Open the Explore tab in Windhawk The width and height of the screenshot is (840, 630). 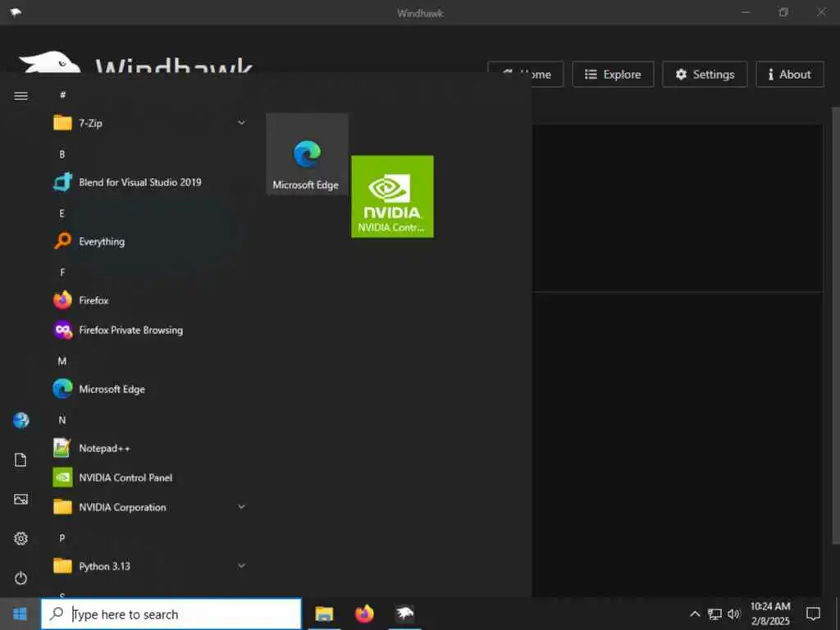pyautogui.click(x=613, y=75)
